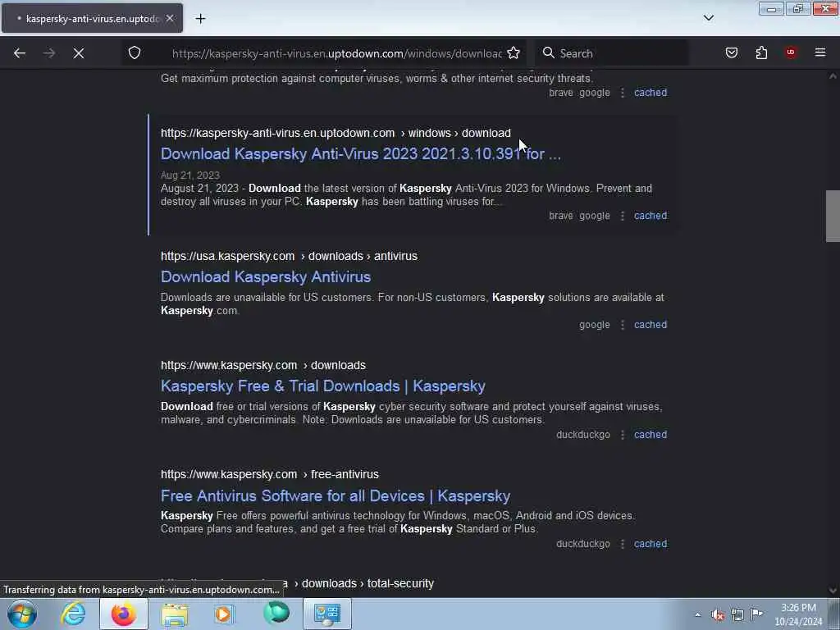Go back to the previous page
Viewport: 840px width, 630px height.
tap(20, 53)
